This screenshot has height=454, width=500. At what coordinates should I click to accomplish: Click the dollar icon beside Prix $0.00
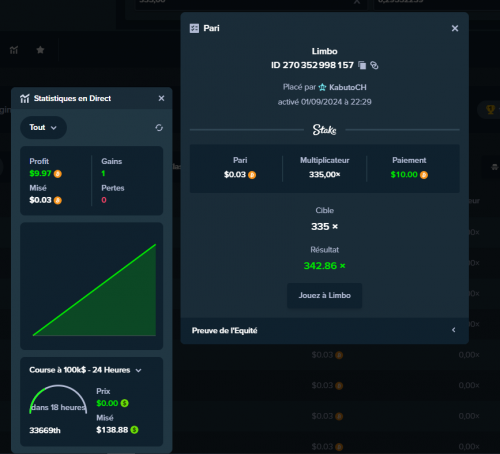[124, 403]
